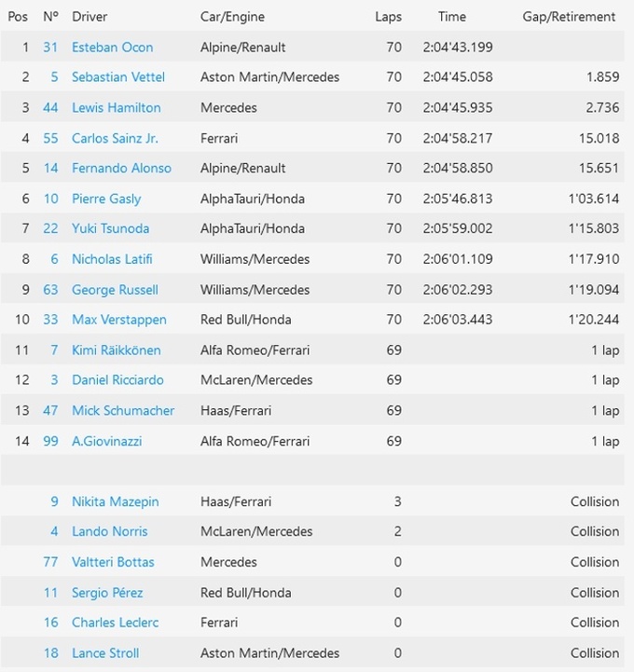Open Nikita Mazepin's driver link
Viewport: 634px width, 672px height.
(x=115, y=501)
